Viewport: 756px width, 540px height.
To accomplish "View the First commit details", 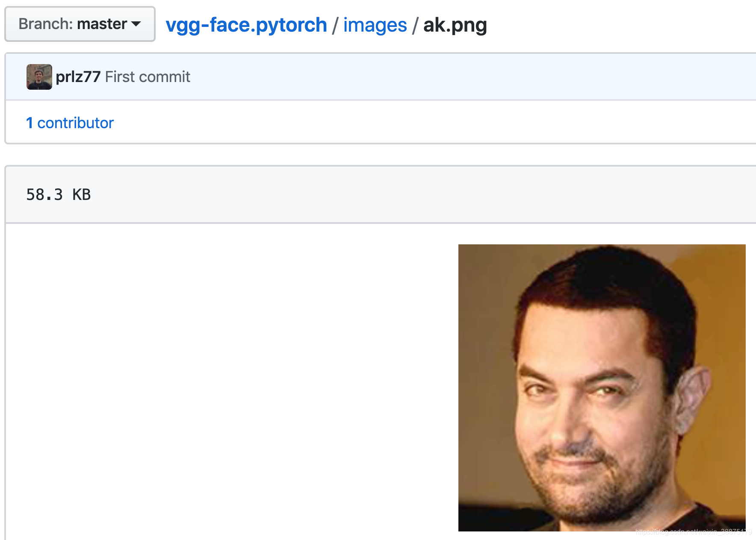I will pos(147,76).
